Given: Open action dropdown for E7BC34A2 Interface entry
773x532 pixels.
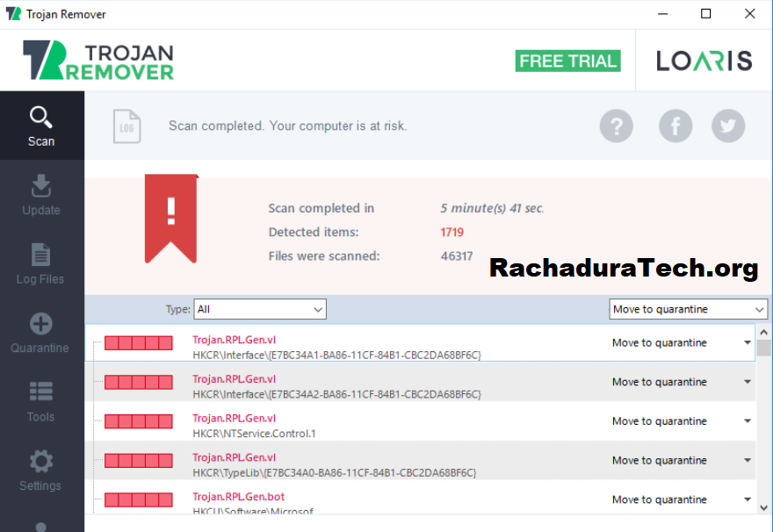Looking at the screenshot, I should (748, 382).
